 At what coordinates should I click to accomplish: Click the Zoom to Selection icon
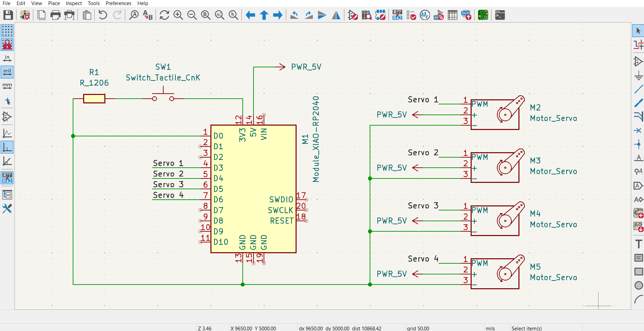[233, 15]
